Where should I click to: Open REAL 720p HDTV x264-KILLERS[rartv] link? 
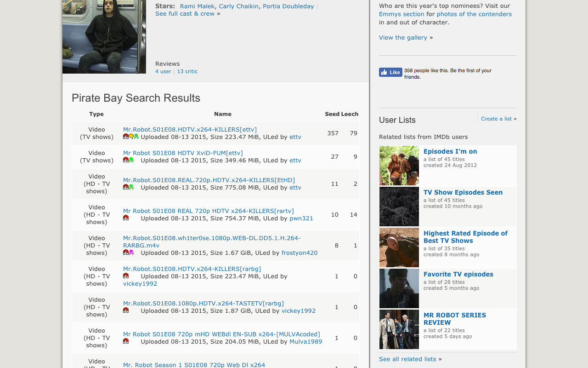click(209, 211)
